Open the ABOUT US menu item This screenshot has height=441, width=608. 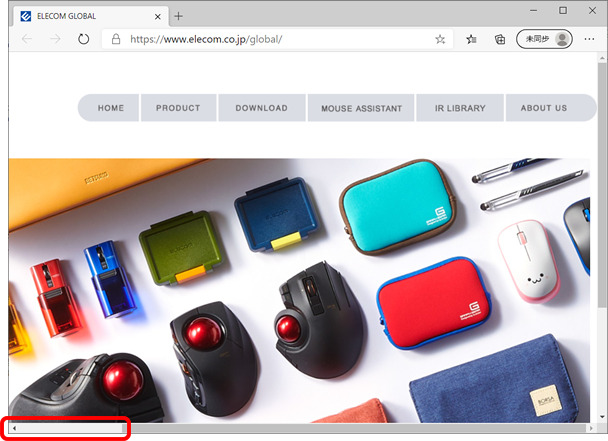(x=551, y=108)
